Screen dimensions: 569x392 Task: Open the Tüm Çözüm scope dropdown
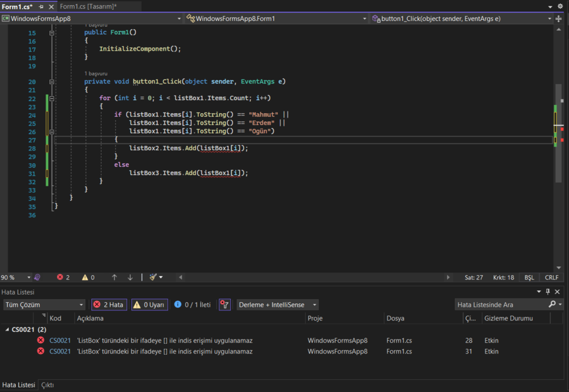pos(44,305)
